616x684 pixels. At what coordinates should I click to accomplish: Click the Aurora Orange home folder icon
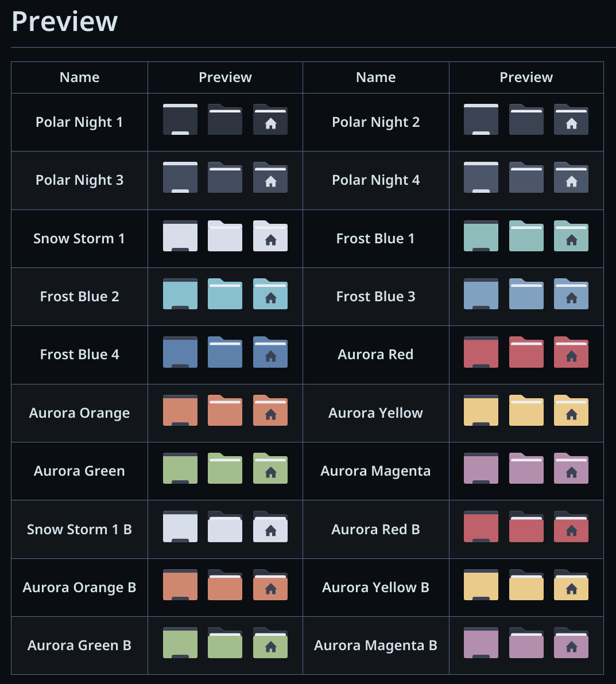[x=270, y=410]
